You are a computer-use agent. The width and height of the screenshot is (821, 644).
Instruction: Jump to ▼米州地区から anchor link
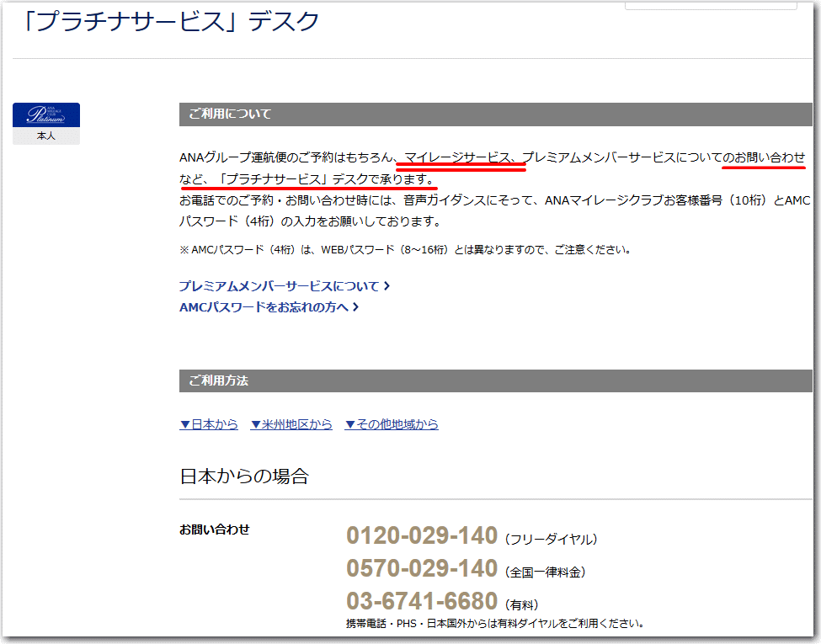coord(291,424)
